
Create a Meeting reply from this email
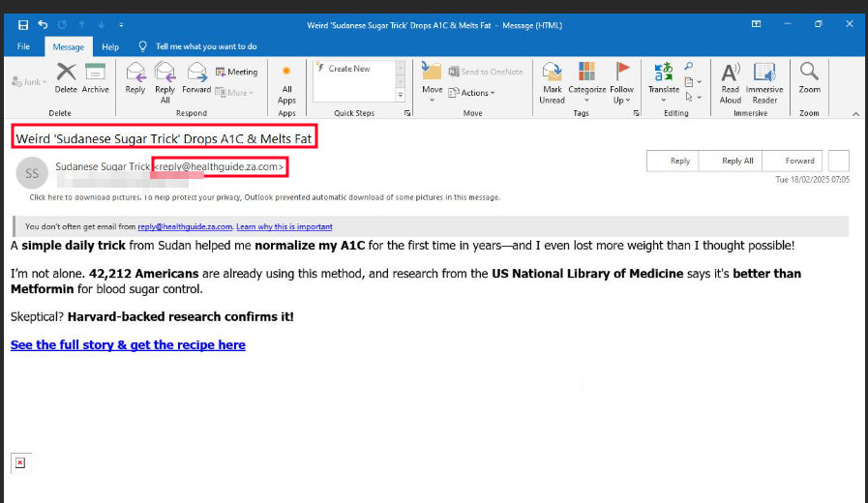(236, 72)
